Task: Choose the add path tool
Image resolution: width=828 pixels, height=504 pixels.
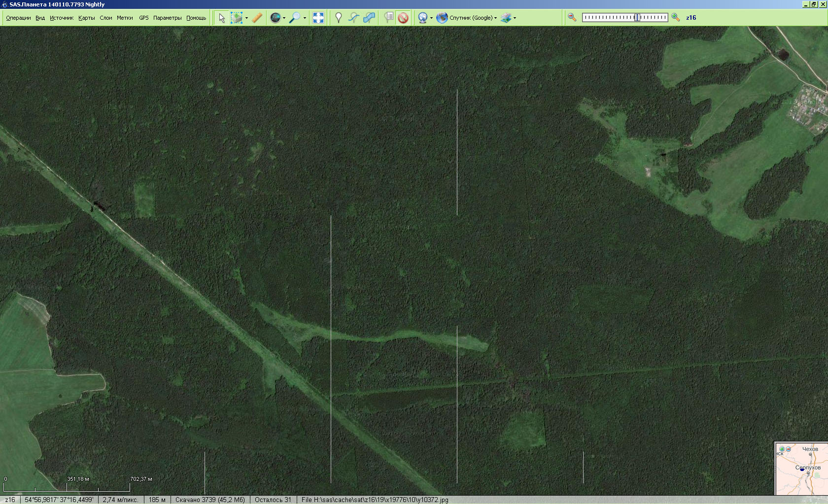Action: coord(353,18)
